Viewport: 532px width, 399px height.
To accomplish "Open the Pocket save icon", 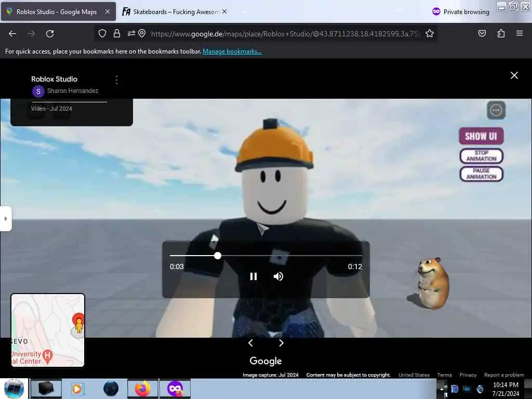I will 482,33.
